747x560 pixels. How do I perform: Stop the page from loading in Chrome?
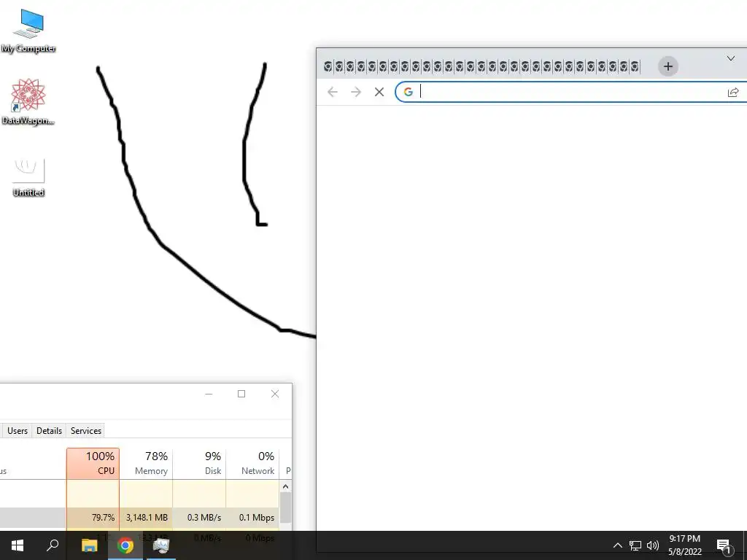coord(379,92)
